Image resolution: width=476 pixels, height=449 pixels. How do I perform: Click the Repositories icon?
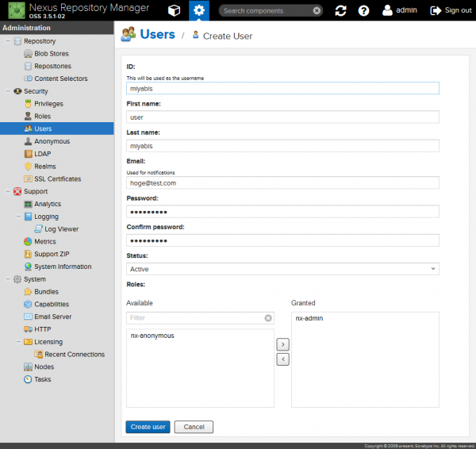(x=28, y=66)
